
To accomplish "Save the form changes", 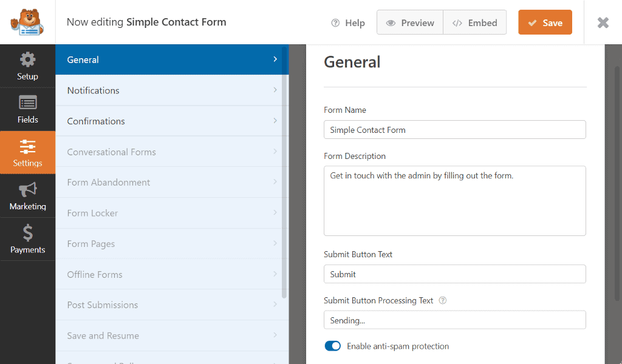I will [x=545, y=22].
